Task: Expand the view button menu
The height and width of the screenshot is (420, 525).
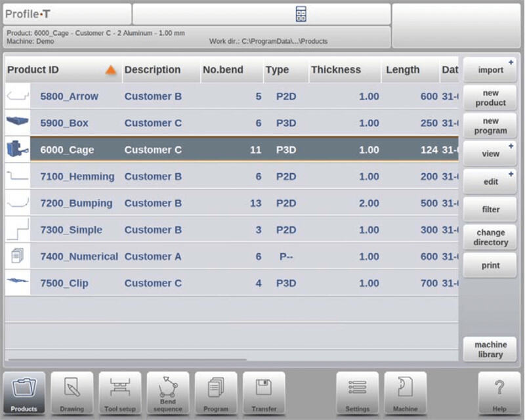Action: pos(490,154)
